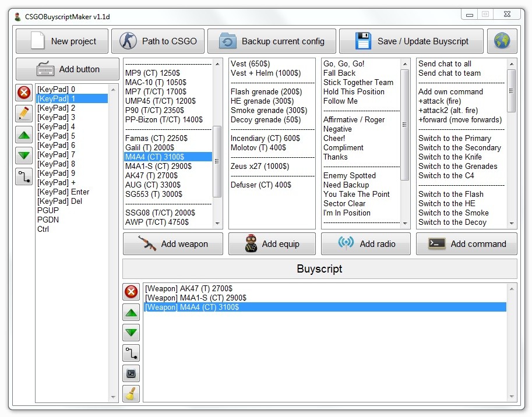Click the New project button
The height and width of the screenshot is (417, 532).
point(62,41)
